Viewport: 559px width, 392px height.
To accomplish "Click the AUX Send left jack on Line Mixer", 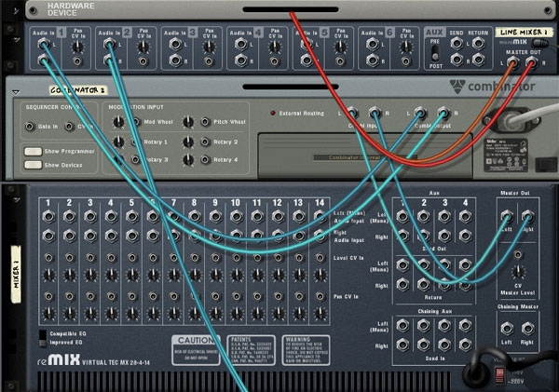I will coord(457,44).
